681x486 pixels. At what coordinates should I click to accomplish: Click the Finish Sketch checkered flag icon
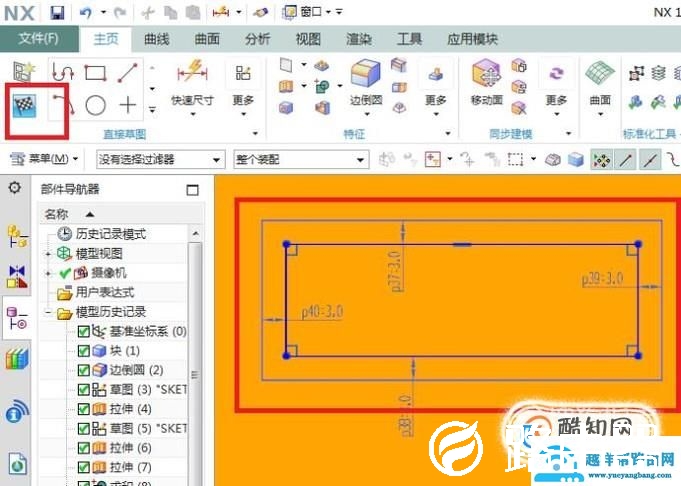point(24,105)
